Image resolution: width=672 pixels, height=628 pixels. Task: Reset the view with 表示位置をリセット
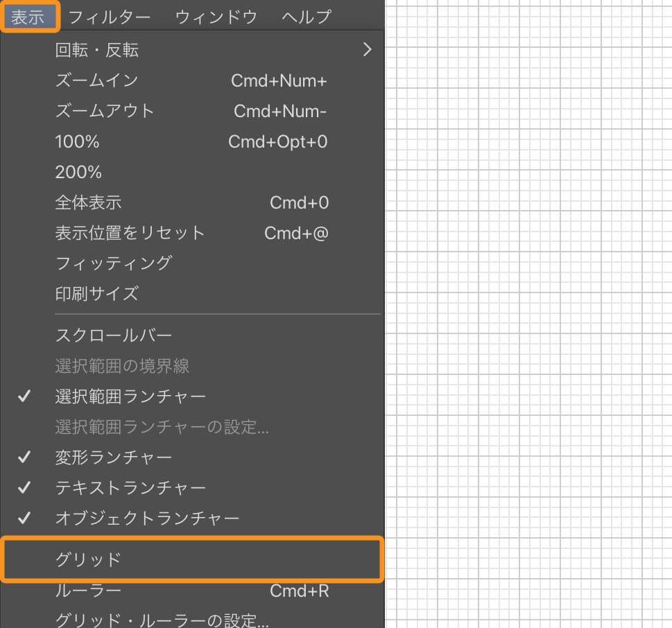pyautogui.click(x=130, y=233)
